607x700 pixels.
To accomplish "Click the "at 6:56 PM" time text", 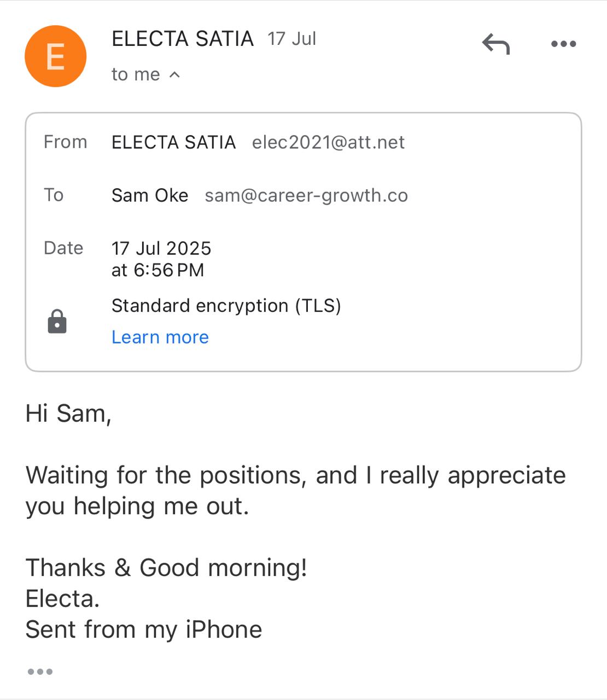I will click(157, 270).
